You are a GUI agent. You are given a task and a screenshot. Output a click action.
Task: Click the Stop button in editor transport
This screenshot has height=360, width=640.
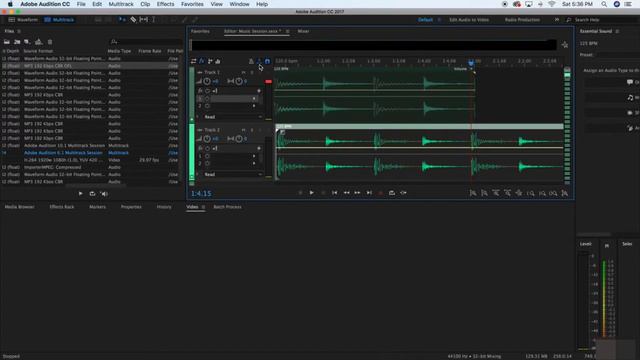300,193
